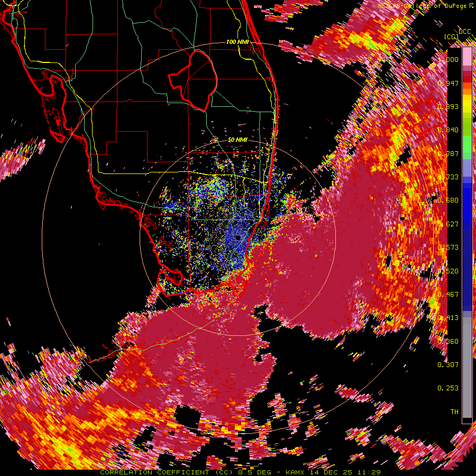Select the 0.253 color scale value

pos(448,388)
